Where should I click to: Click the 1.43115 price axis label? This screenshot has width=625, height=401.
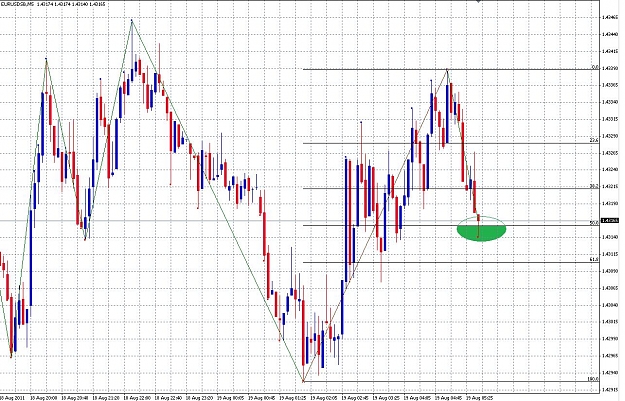tap(610, 254)
